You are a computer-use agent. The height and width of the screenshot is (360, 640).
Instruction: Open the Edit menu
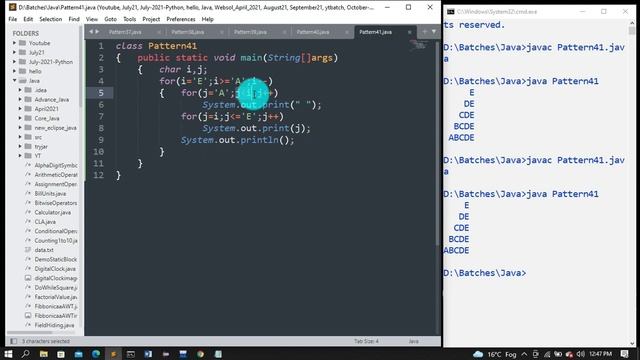pyautogui.click(x=28, y=19)
